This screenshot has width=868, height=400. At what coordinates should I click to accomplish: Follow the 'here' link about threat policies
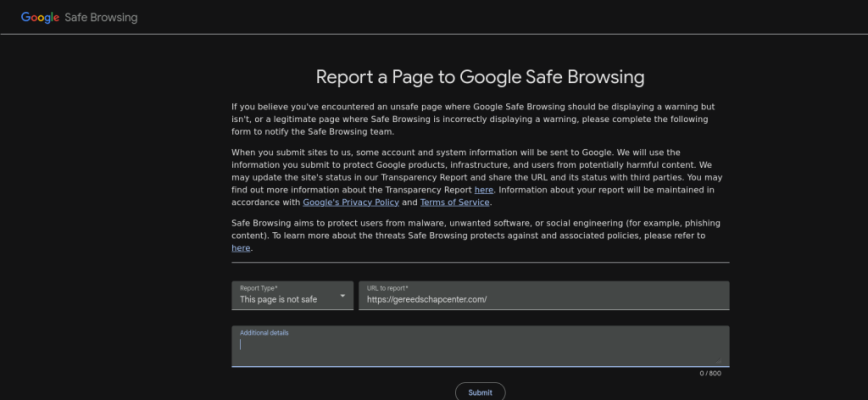coord(241,248)
